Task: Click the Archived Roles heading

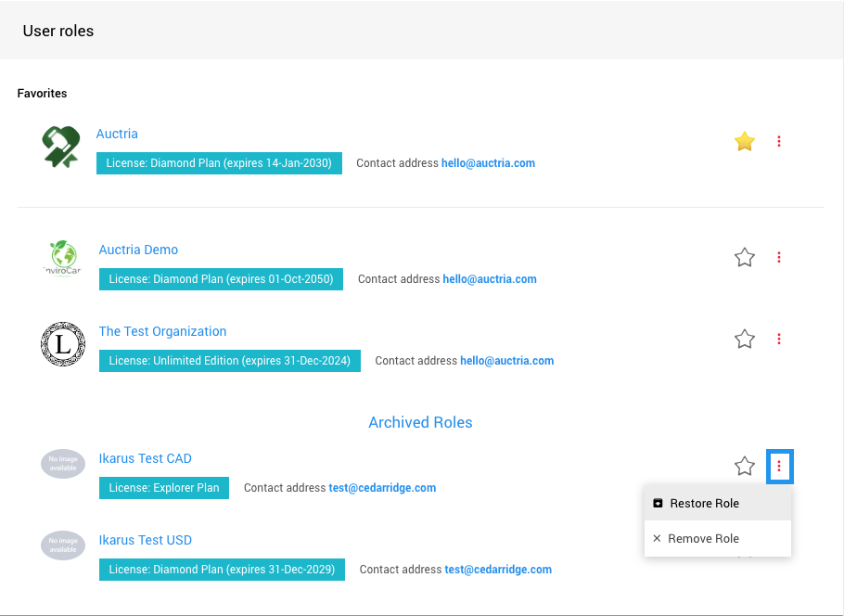Action: 420,422
